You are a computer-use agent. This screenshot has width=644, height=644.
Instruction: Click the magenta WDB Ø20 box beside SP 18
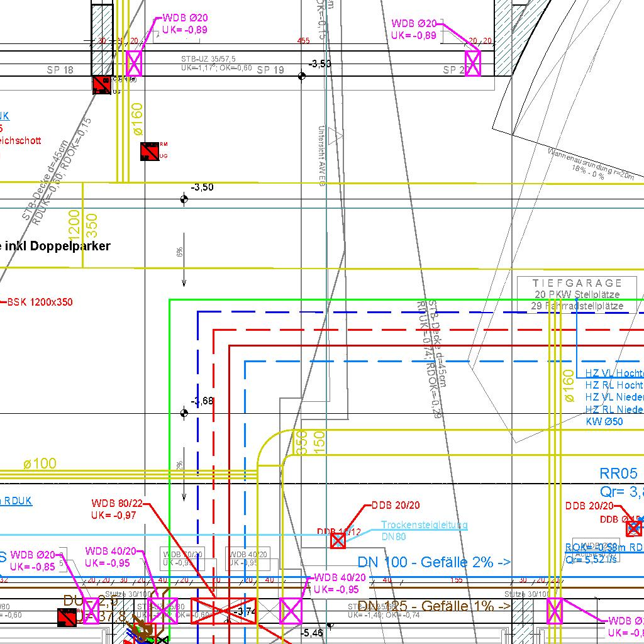134,64
